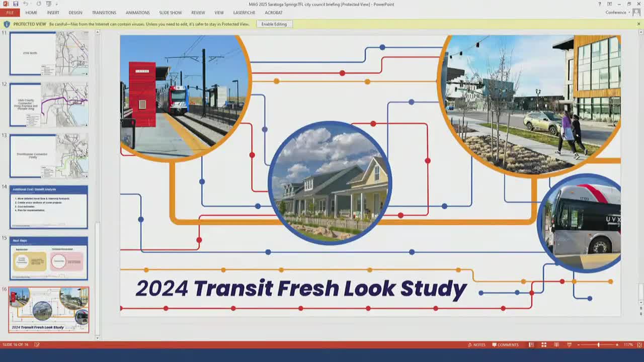The height and width of the screenshot is (362, 644).
Task: Toggle the Notes pane
Action: [476, 345]
